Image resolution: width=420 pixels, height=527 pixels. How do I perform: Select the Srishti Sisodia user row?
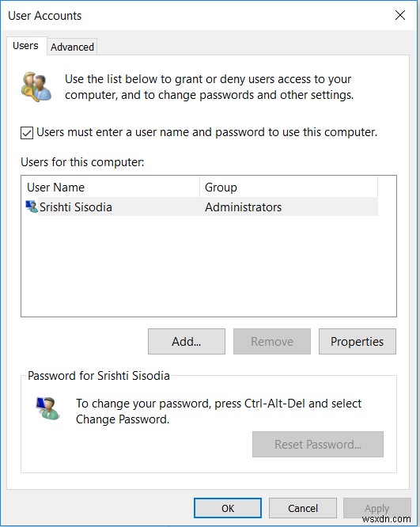pos(202,207)
